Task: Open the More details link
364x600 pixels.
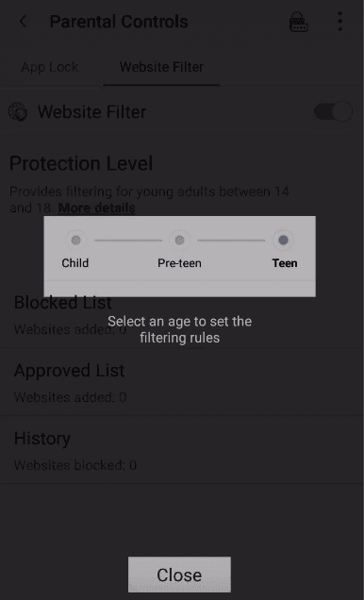Action: (x=96, y=208)
